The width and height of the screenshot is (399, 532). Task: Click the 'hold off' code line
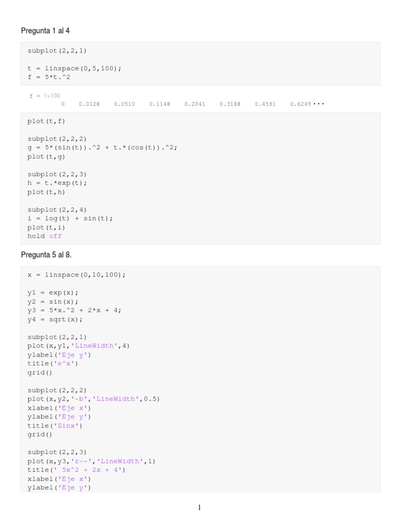45,236
